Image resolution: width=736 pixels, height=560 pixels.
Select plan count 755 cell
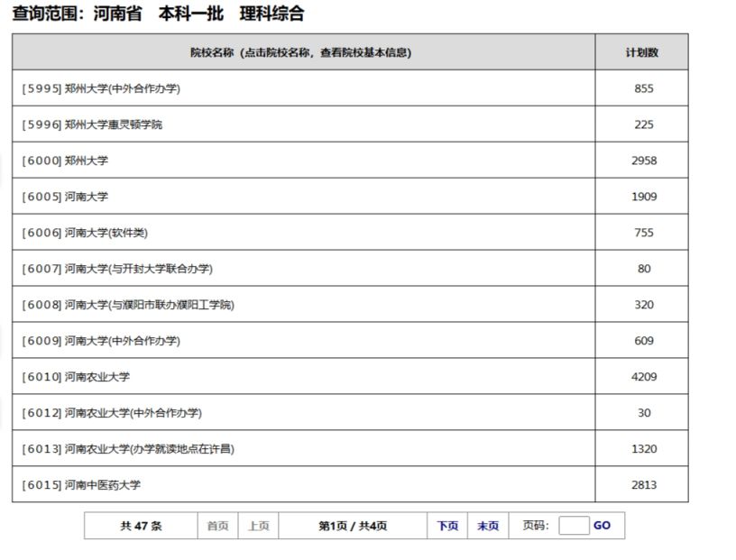(x=643, y=233)
